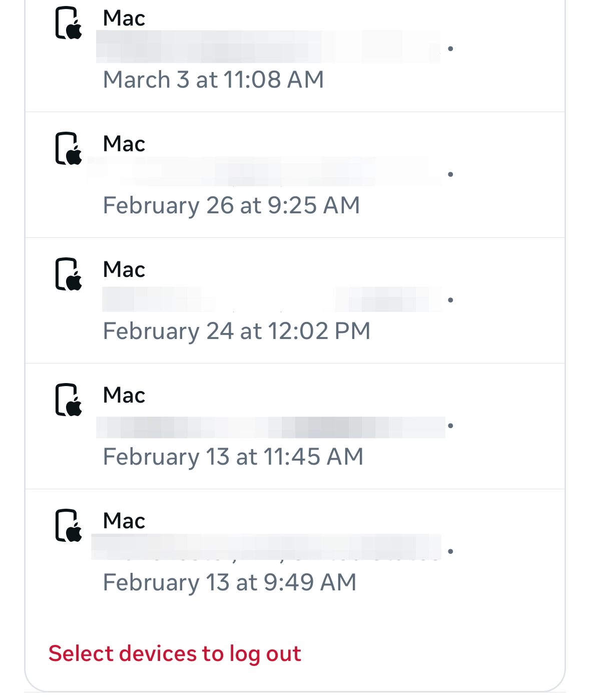Tap blurred location details of February 24 session

pos(272,299)
